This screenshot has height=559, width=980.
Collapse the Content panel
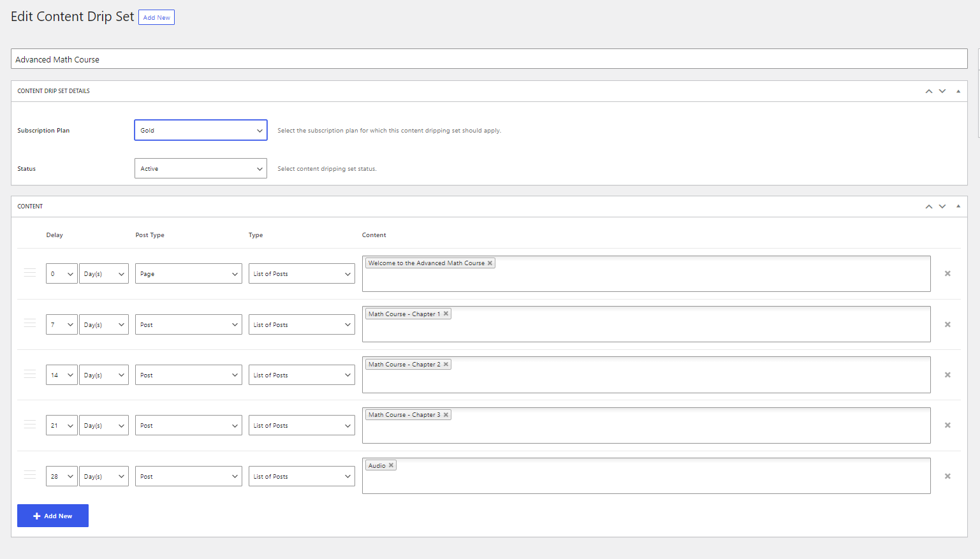coord(958,207)
